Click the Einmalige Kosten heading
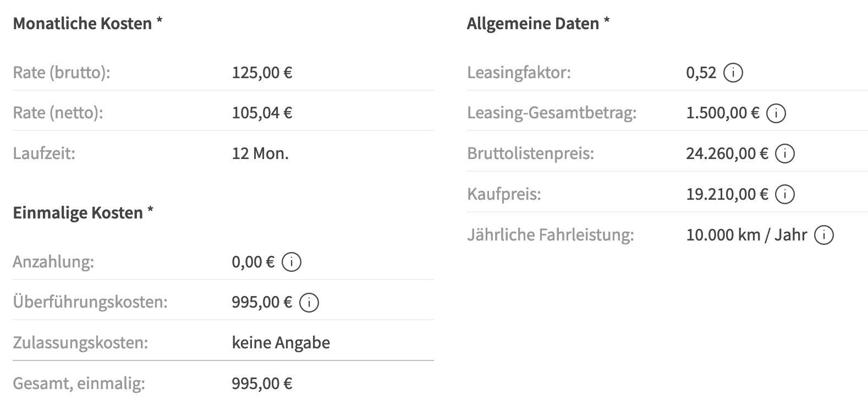The height and width of the screenshot is (405, 868). coord(83,213)
